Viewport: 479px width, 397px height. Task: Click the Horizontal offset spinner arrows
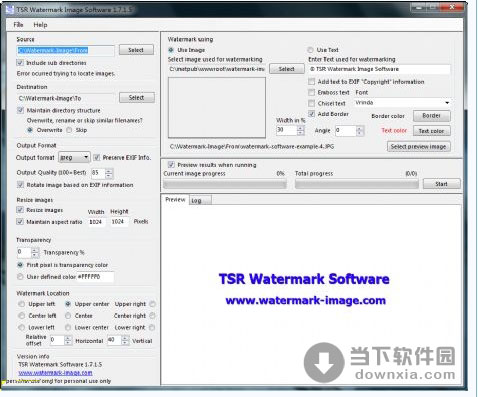point(68,340)
